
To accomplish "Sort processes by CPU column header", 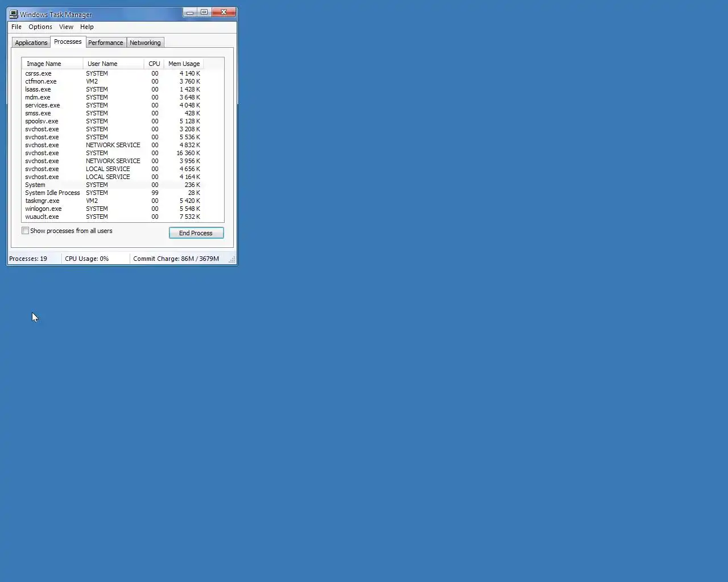I will [154, 64].
